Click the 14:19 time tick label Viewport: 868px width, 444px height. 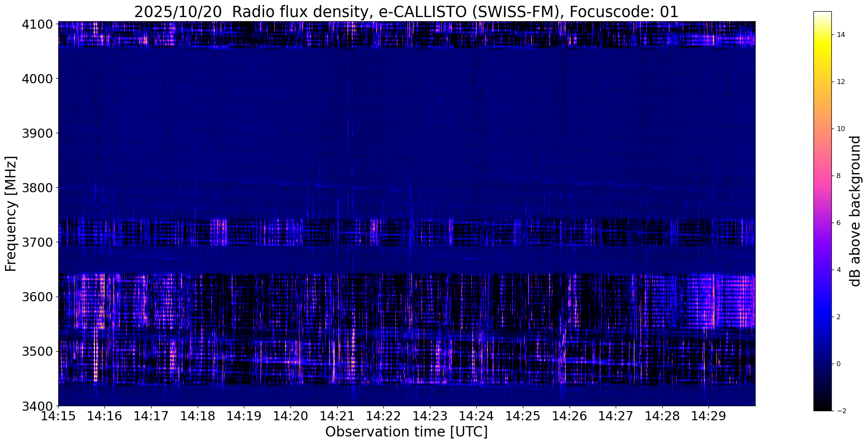coord(244,416)
